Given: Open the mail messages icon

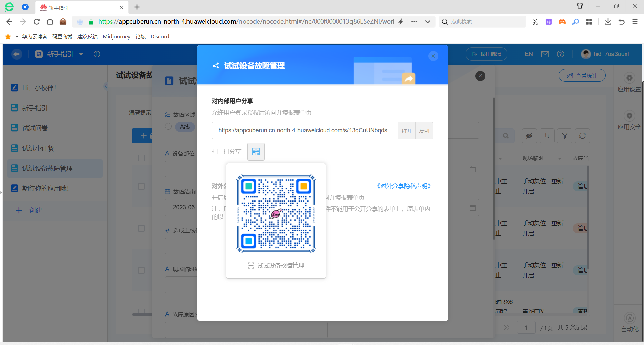Looking at the screenshot, I should [x=545, y=54].
